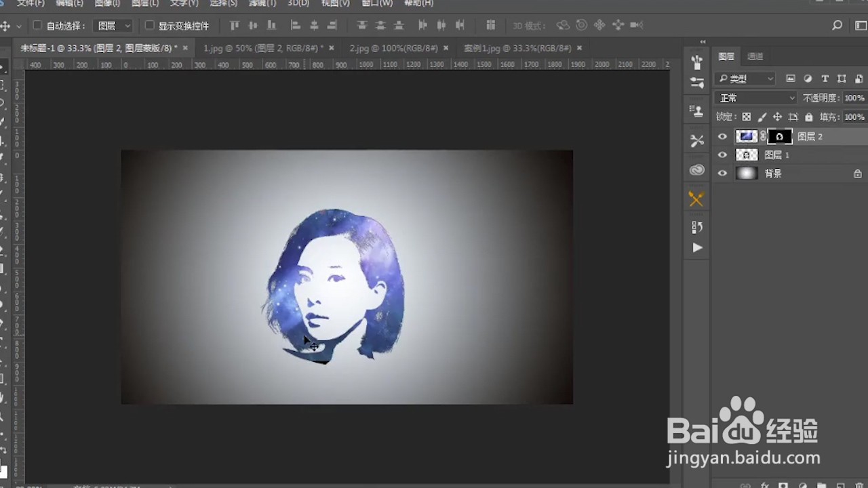The width and height of the screenshot is (868, 488).
Task: Click the align top edges icon
Action: (x=235, y=26)
